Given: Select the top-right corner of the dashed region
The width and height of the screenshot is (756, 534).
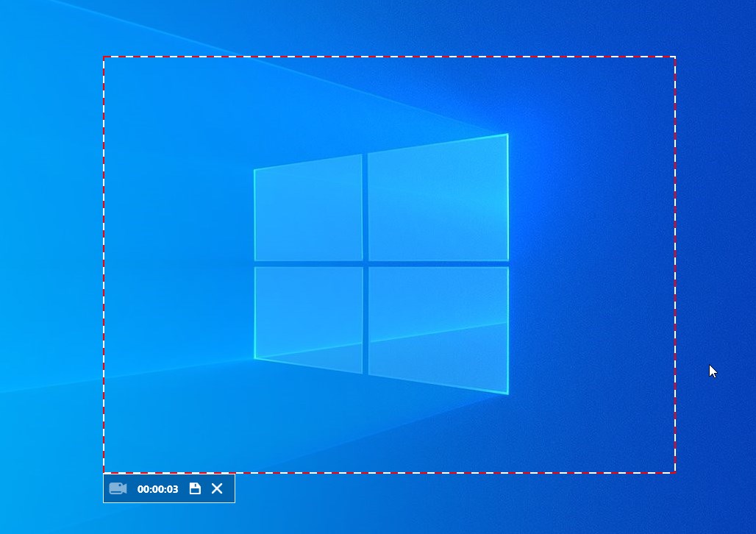Looking at the screenshot, I should (x=674, y=56).
